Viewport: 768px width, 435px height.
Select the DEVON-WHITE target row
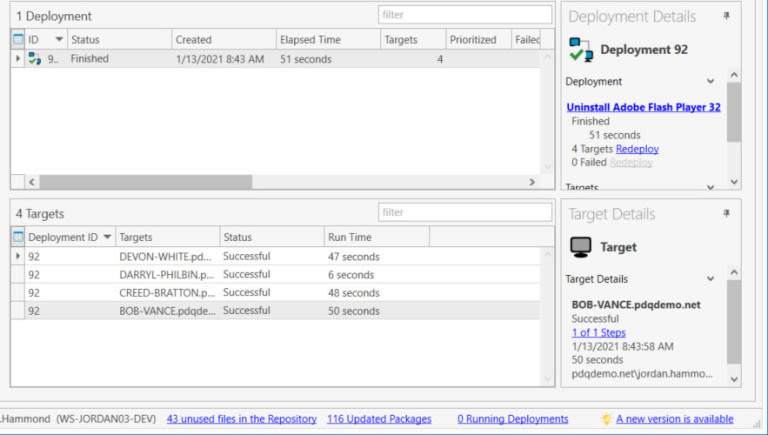(x=275, y=256)
